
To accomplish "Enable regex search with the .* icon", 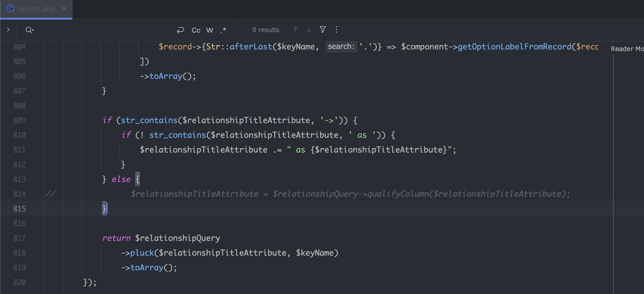I will pyautogui.click(x=223, y=30).
